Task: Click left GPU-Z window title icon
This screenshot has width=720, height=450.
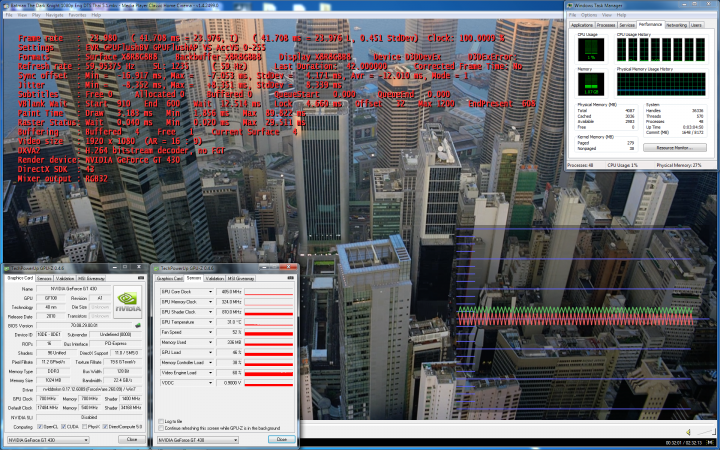Action: coord(7,268)
